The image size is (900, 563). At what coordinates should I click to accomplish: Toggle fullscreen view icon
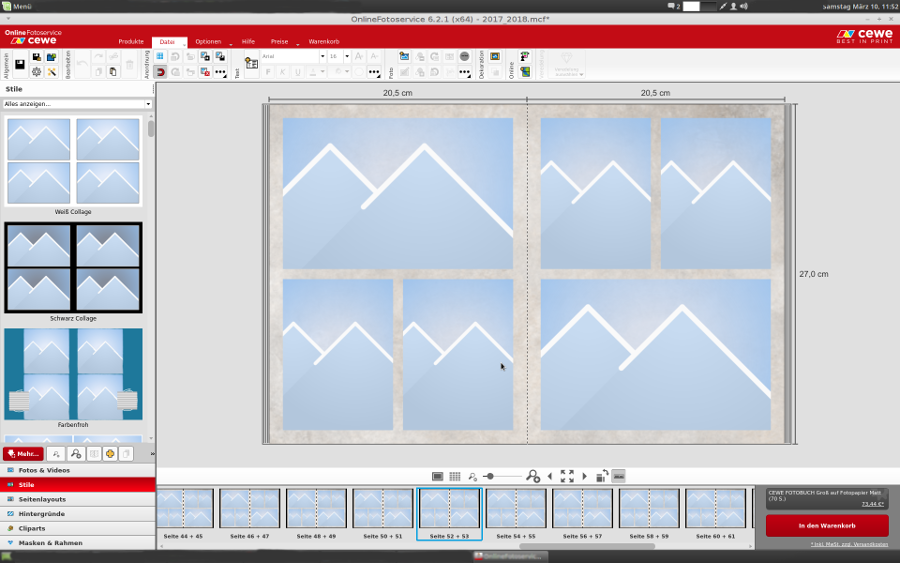(x=567, y=476)
